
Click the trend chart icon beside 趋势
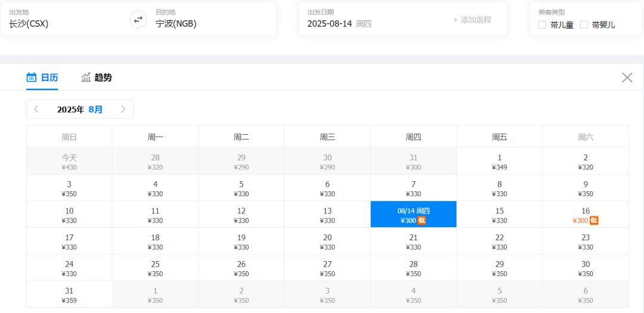(x=86, y=77)
